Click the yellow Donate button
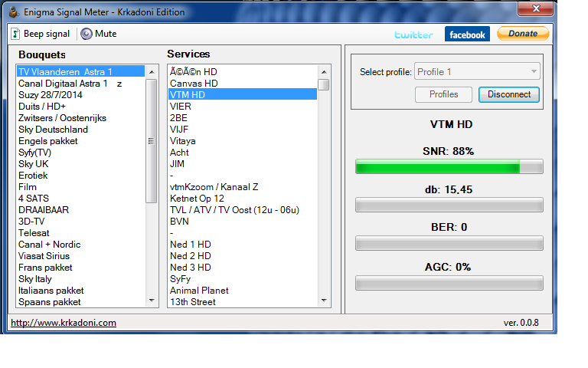The width and height of the screenshot is (588, 368). [x=523, y=34]
